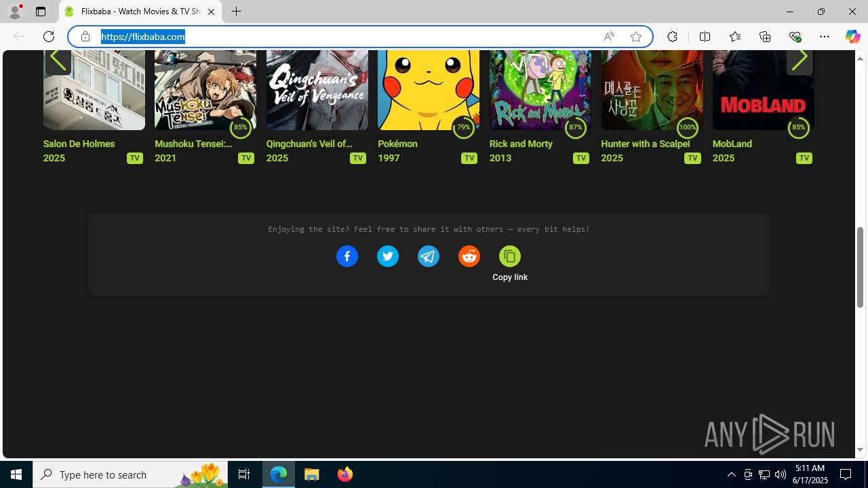
Task: Open the MobLand poster
Action: pos(763,89)
